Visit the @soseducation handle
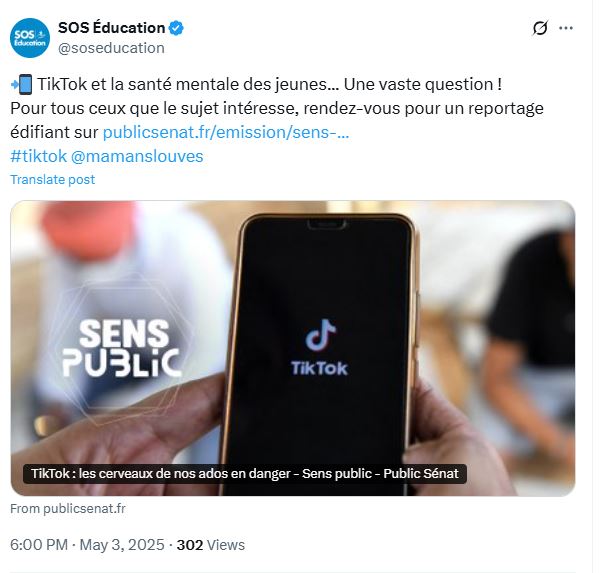Screen dimensions: 601x573 pos(111,48)
